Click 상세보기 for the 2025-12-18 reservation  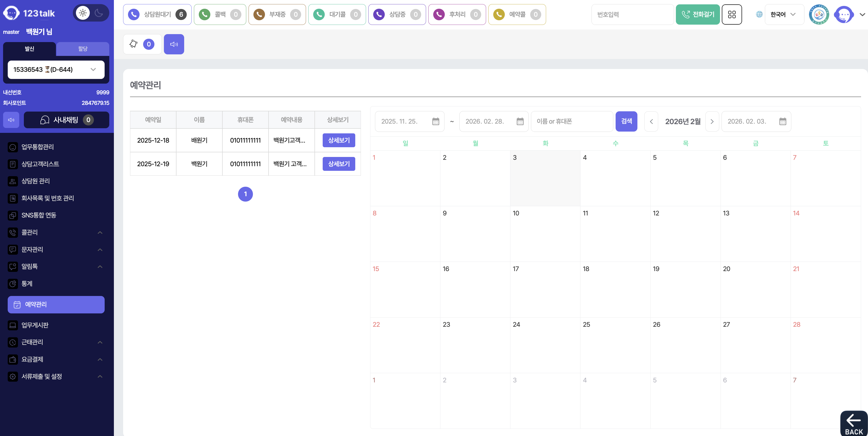339,140
